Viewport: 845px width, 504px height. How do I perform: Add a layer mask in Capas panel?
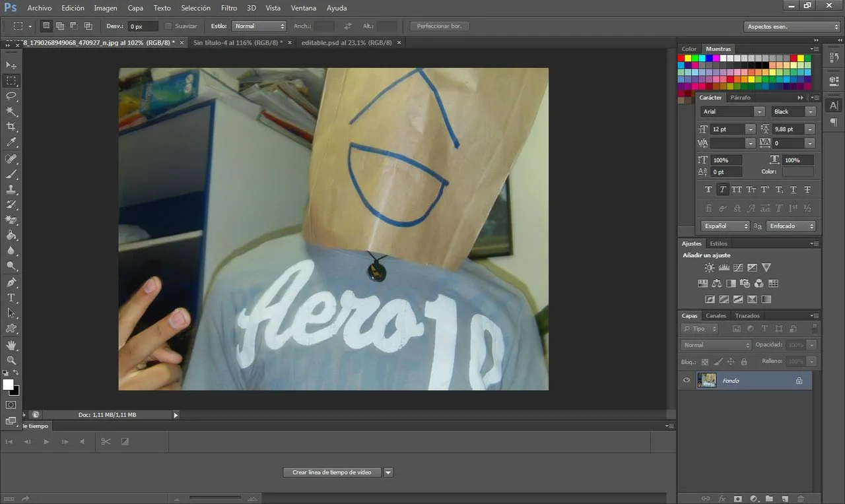click(x=738, y=499)
